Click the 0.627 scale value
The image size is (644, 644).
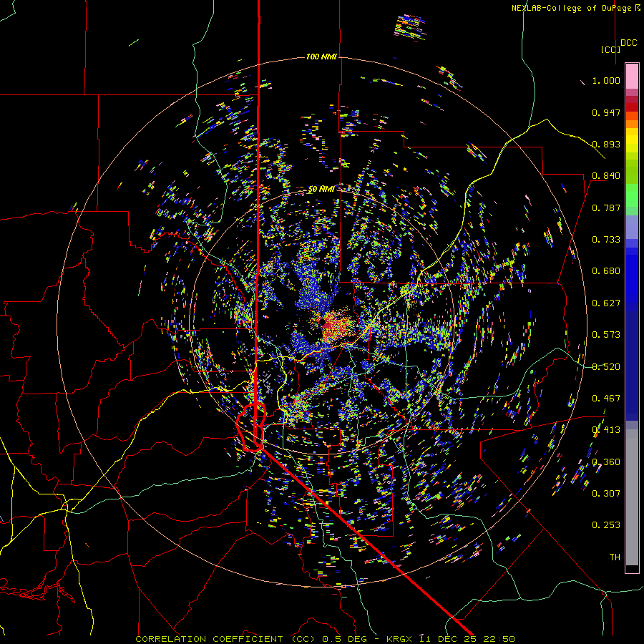606,303
